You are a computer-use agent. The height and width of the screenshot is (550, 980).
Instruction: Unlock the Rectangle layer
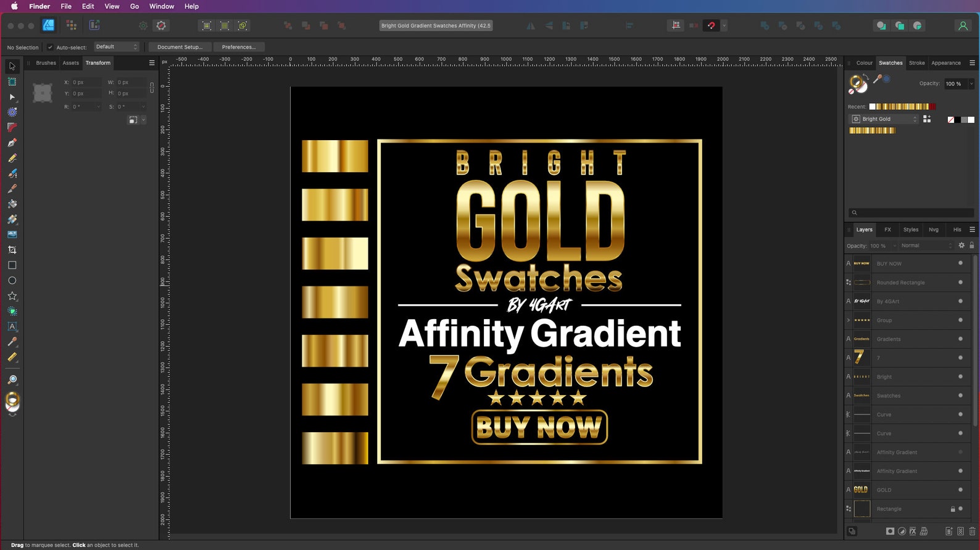point(952,509)
